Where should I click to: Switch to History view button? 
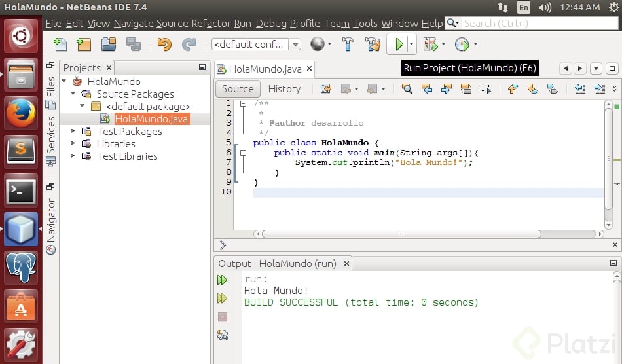(x=284, y=89)
